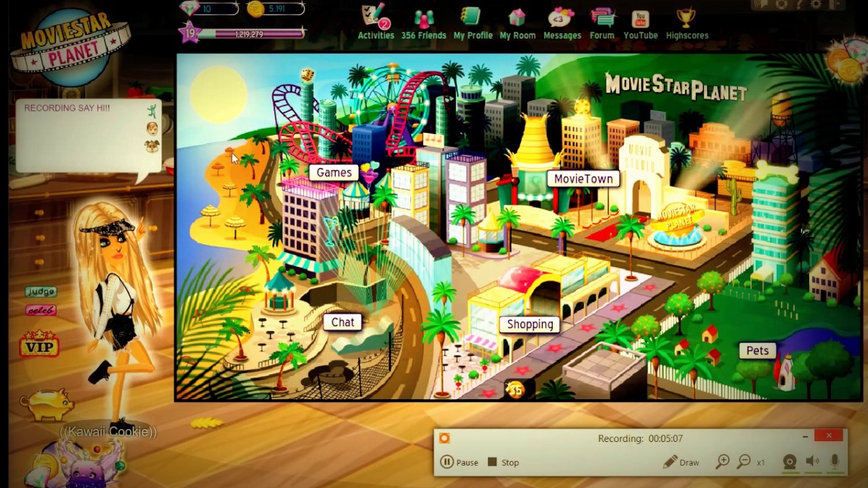Click the celeb badge
The height and width of the screenshot is (488, 868).
point(41,310)
